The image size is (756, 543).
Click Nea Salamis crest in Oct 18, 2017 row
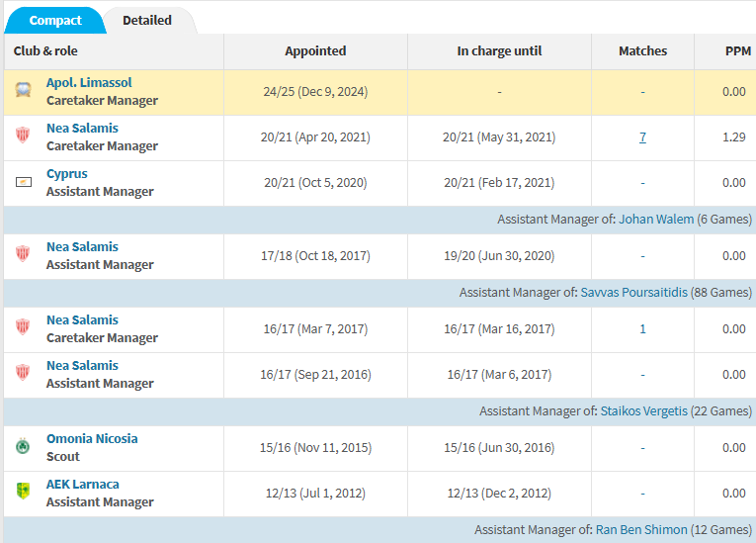[23, 253]
